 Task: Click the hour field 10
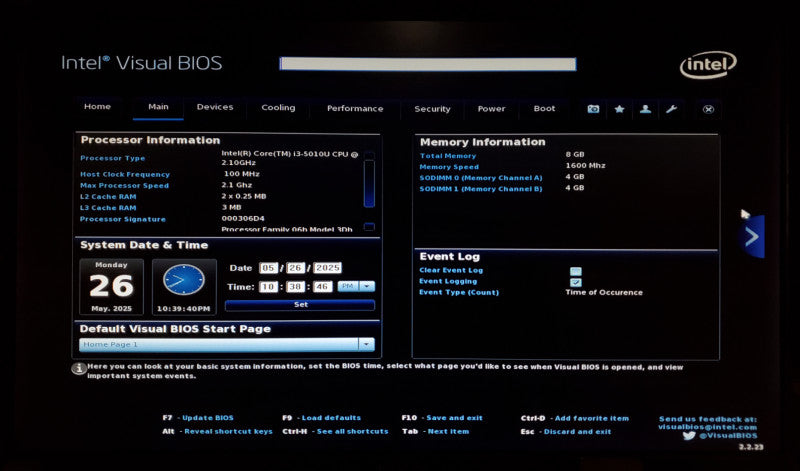click(x=268, y=287)
